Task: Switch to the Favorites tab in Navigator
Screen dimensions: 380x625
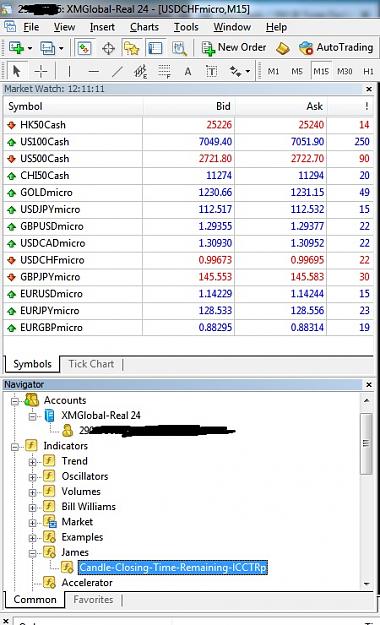Action: [x=93, y=599]
